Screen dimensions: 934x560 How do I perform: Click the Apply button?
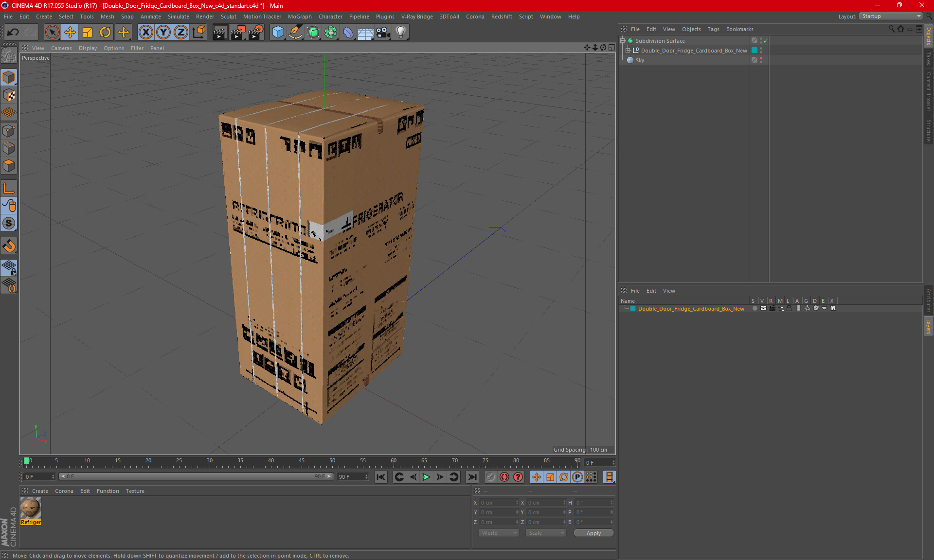[593, 533]
